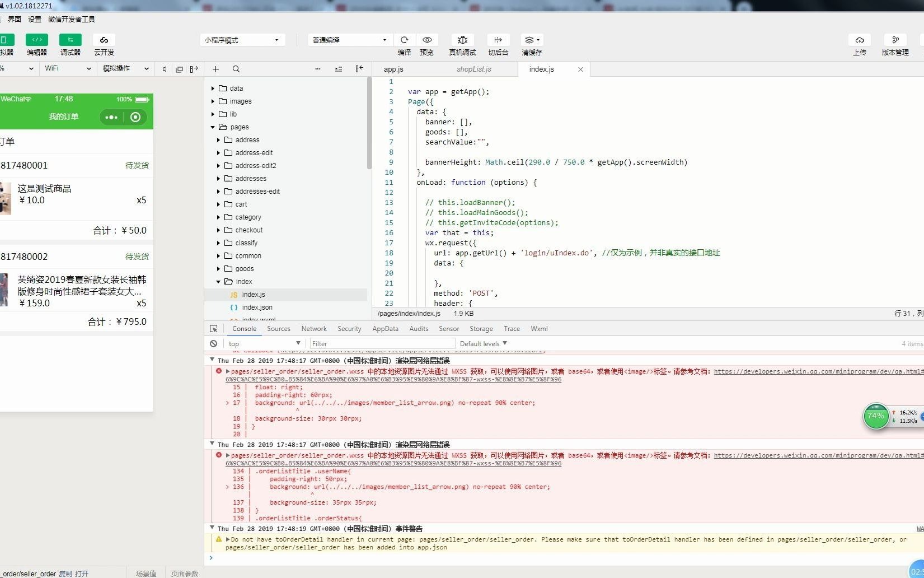Open clear cache (清缓存) dropdown
924x578 pixels.
(x=532, y=40)
